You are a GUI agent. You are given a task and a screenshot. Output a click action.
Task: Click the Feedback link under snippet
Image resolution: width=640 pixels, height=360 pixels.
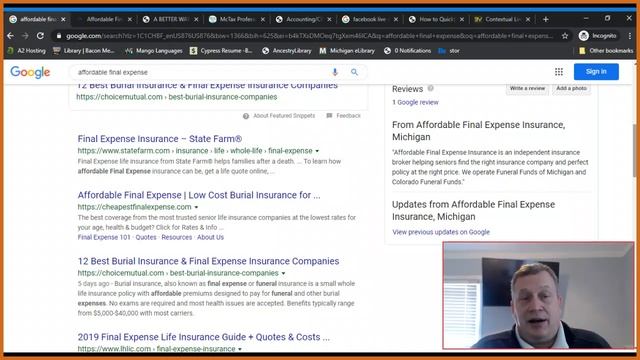tap(348, 116)
